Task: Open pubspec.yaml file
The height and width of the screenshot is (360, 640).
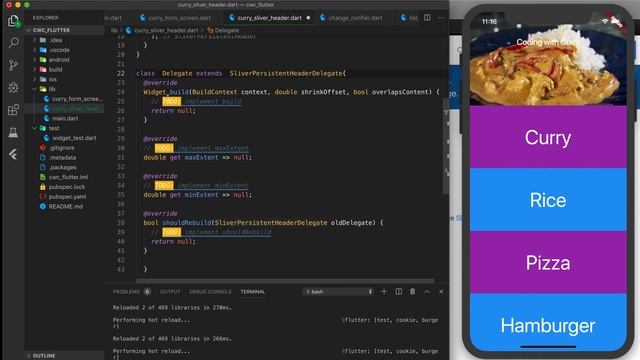Action: tap(67, 197)
